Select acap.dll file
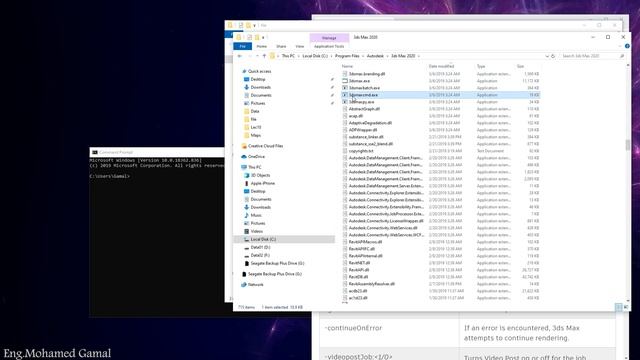 coord(356,116)
